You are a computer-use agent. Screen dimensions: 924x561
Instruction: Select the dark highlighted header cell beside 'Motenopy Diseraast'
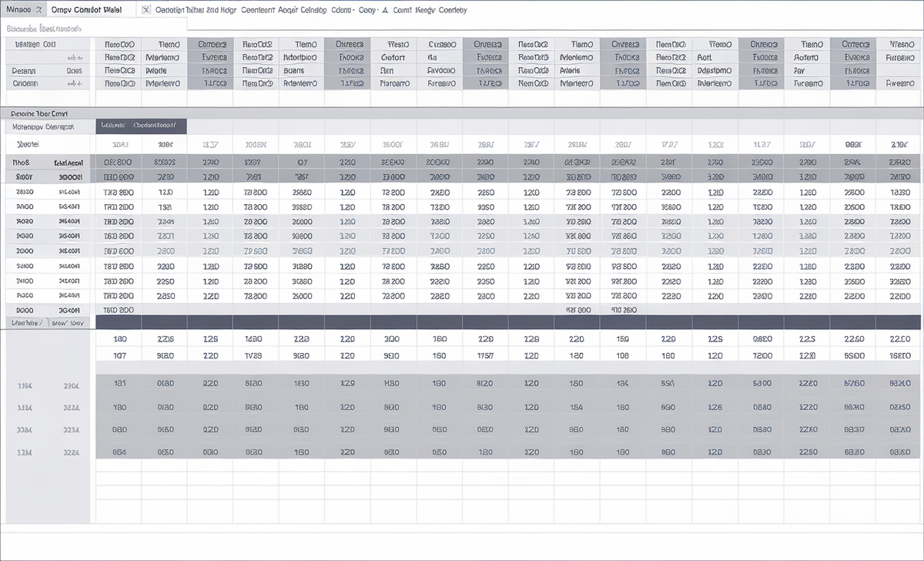141,126
